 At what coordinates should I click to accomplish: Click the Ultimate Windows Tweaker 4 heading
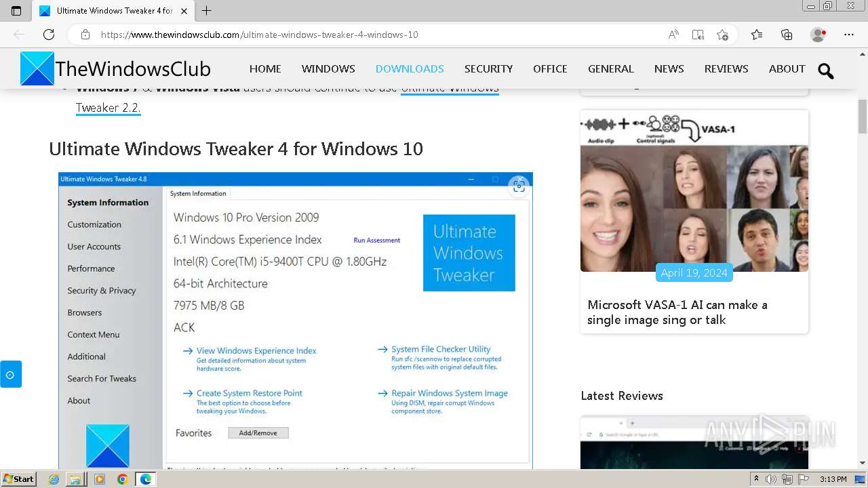(x=236, y=148)
